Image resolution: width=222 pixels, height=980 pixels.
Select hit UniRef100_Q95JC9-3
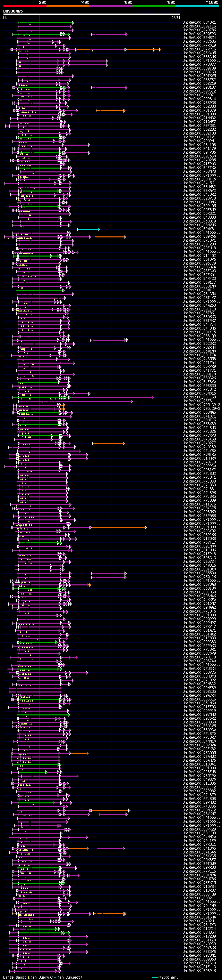pyautogui.click(x=202, y=408)
